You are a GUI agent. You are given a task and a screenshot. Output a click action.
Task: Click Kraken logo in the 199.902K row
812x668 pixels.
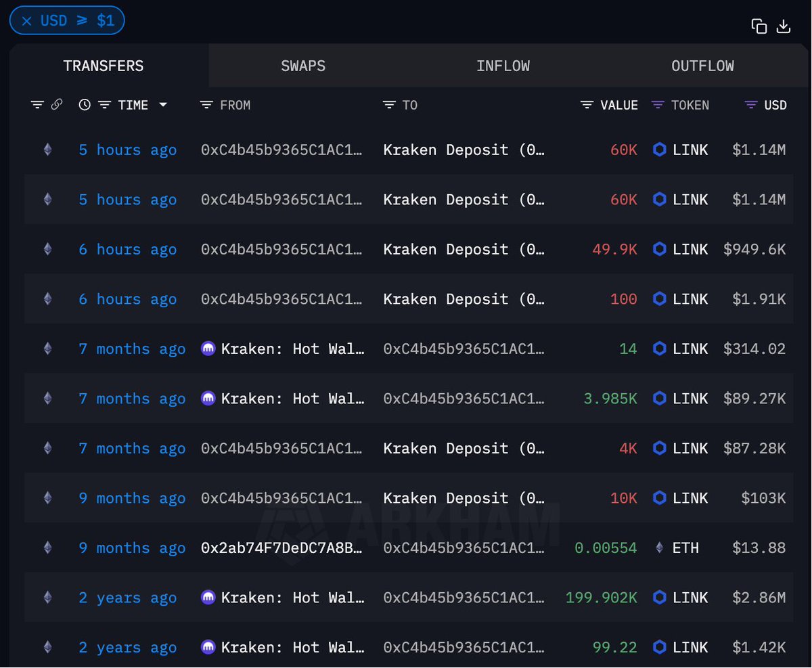click(x=208, y=597)
